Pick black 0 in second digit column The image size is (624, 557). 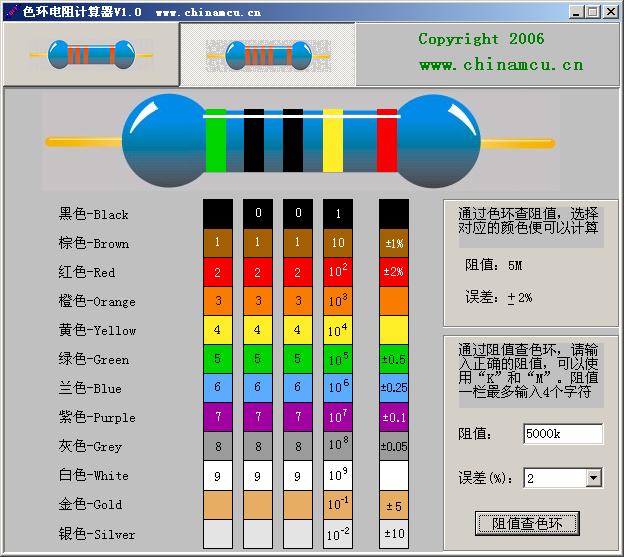(x=258, y=213)
